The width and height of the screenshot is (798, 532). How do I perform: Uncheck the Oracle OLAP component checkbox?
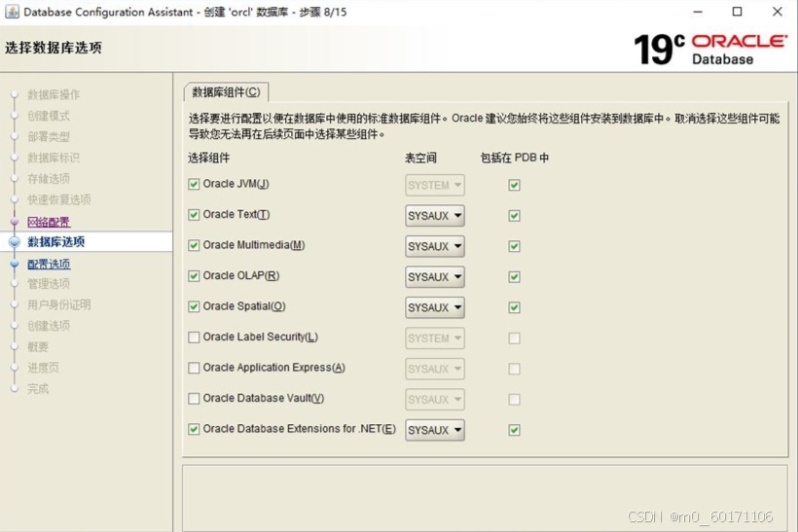[194, 275]
